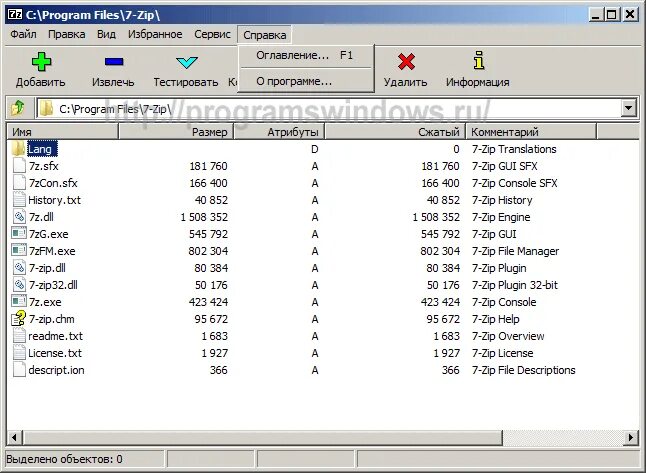Click the 7z.sfx file icon
This screenshot has width=646, height=473.
(19, 166)
